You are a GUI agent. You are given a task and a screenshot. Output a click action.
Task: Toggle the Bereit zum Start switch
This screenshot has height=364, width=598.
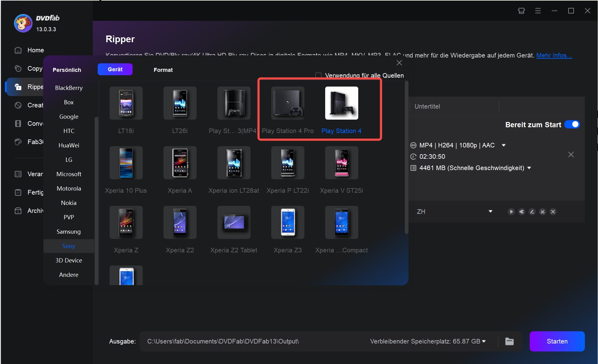(x=572, y=124)
